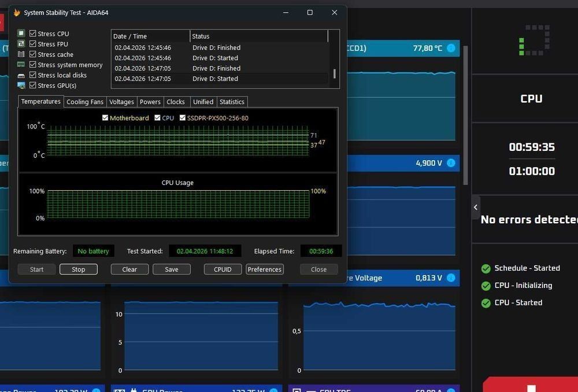Uncheck Stress CPU checkbox

tap(33, 34)
